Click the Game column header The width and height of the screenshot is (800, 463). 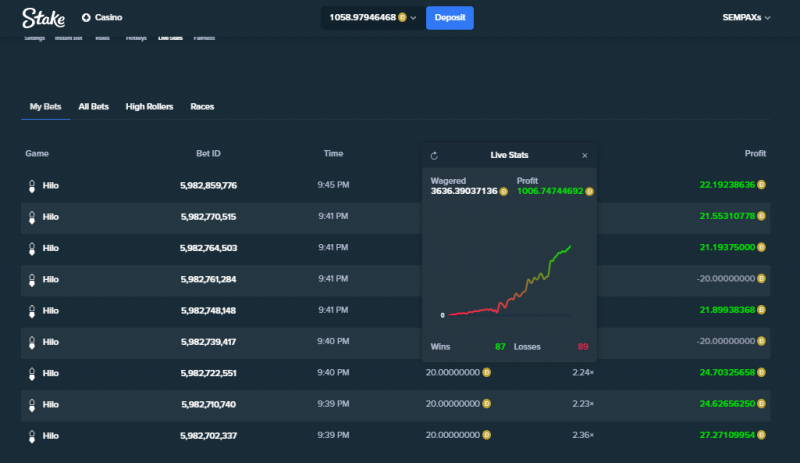[37, 154]
